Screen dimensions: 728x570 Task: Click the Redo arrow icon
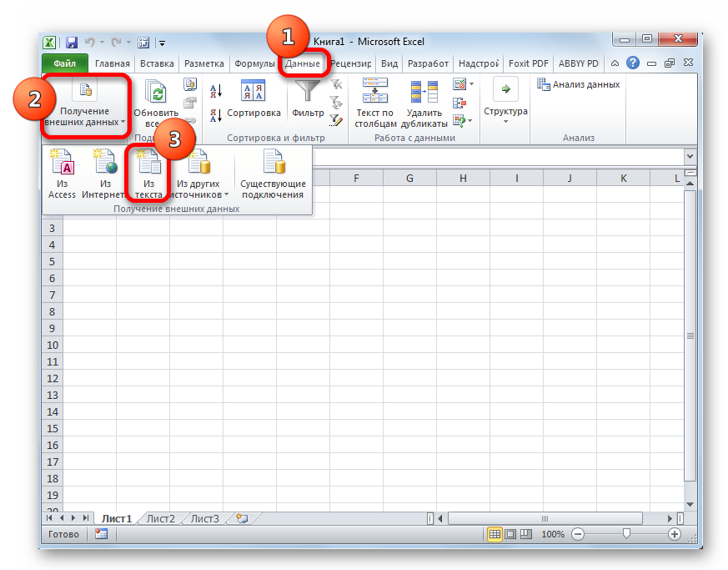[x=116, y=43]
